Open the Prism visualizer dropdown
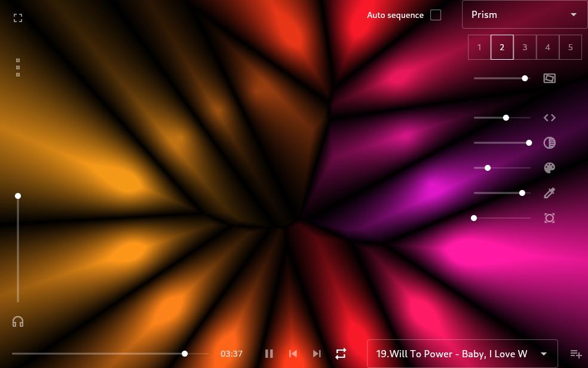Viewport: 588px width, 368px height. coord(525,14)
